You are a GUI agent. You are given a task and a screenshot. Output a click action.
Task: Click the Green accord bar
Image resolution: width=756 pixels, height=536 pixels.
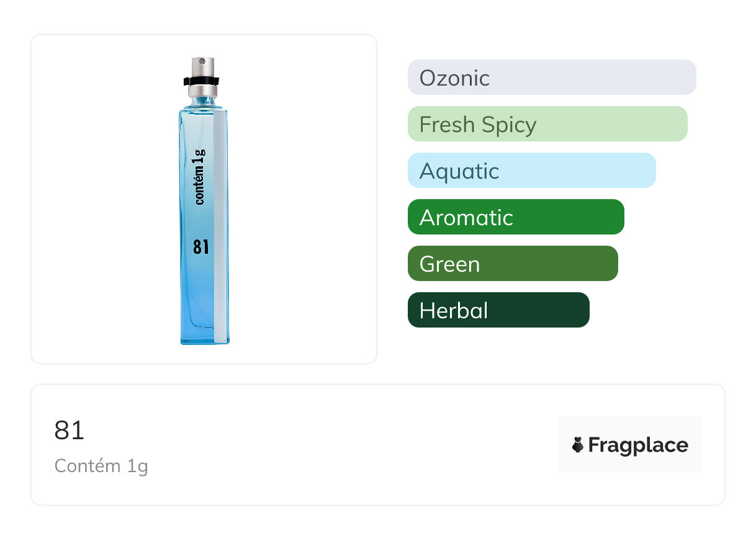(512, 264)
